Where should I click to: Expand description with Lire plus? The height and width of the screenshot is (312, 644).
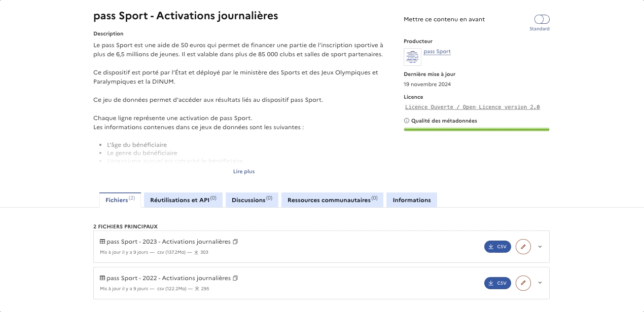(244, 172)
